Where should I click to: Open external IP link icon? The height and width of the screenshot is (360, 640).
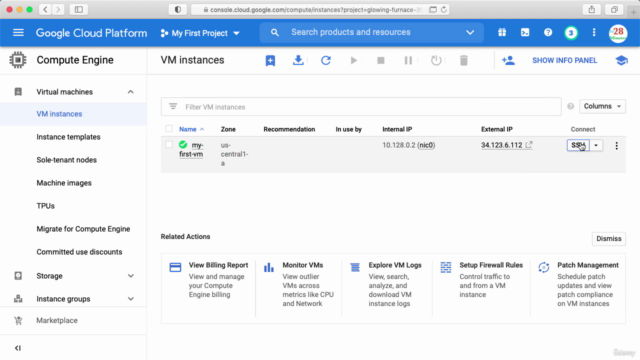(x=529, y=144)
